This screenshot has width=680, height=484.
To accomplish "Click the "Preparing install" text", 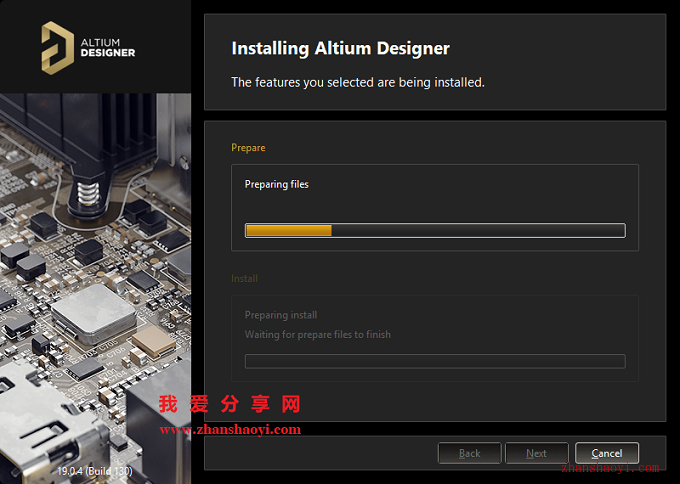I will tap(281, 315).
